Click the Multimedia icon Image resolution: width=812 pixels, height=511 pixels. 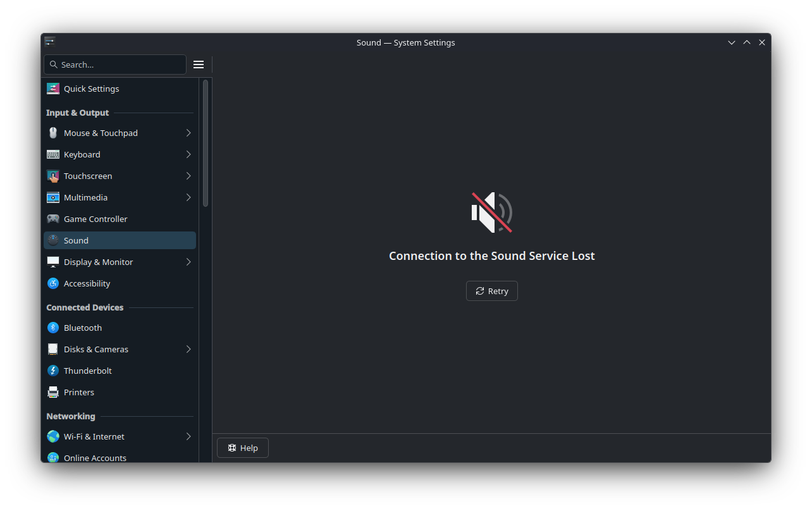53,197
